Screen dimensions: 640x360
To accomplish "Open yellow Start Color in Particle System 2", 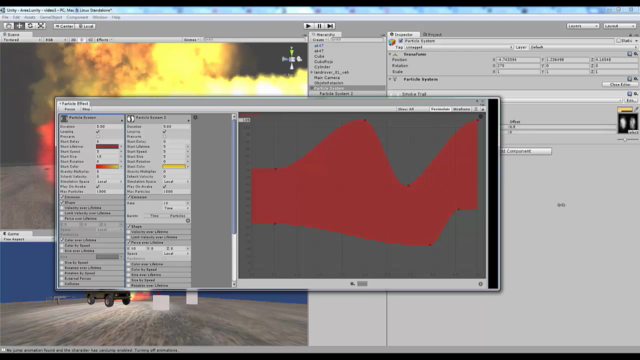I will 174,167.
